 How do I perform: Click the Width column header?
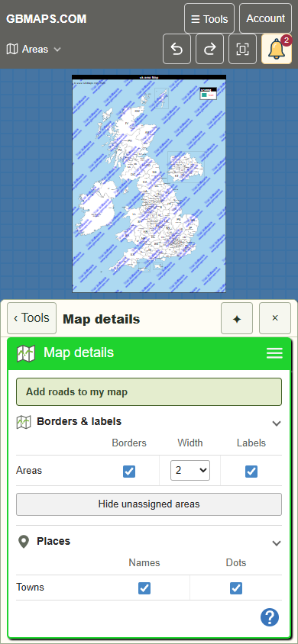coord(190,443)
